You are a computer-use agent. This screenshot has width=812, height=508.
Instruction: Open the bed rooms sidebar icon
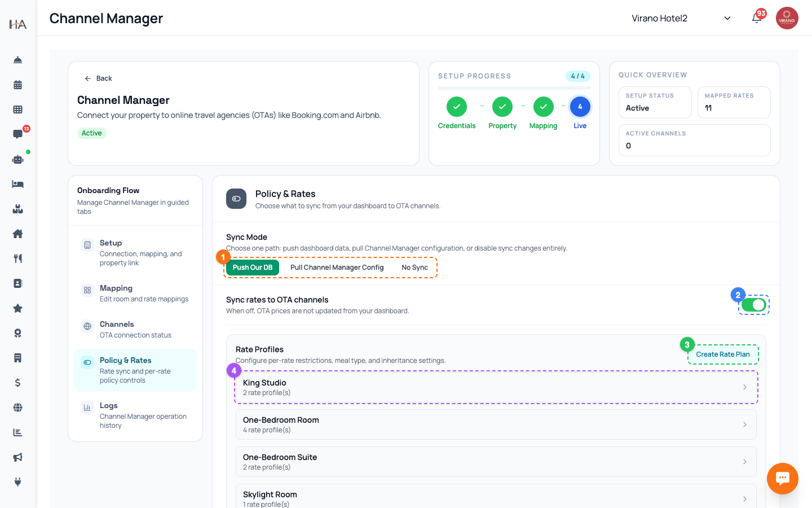(x=18, y=184)
